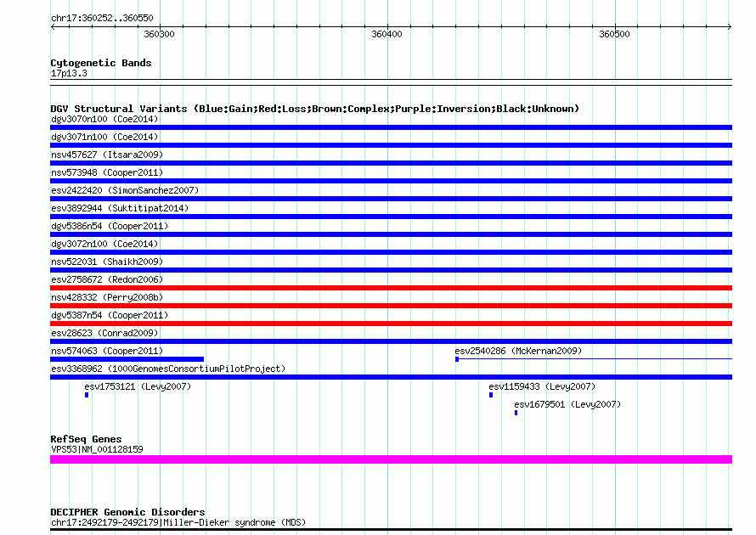Open the VPS53|NM_001128159 magenta gene bar
756x535 pixels.
point(391,459)
